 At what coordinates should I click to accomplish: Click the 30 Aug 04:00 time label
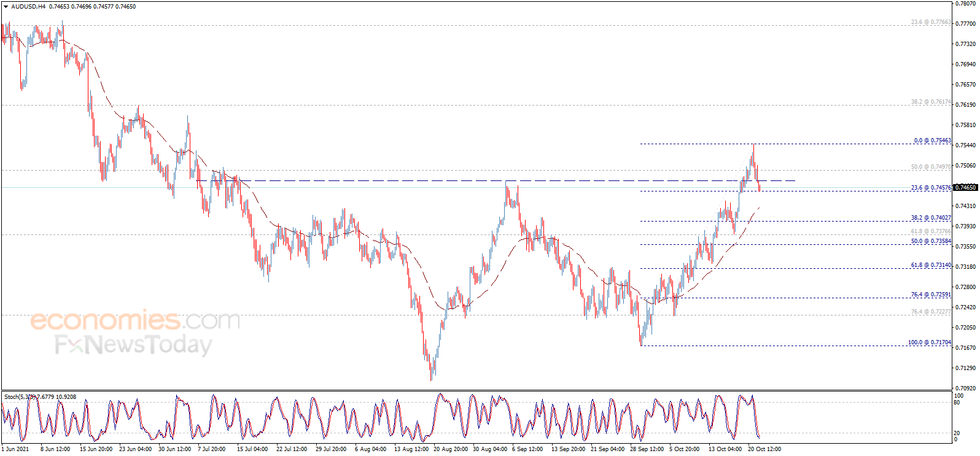click(x=490, y=449)
